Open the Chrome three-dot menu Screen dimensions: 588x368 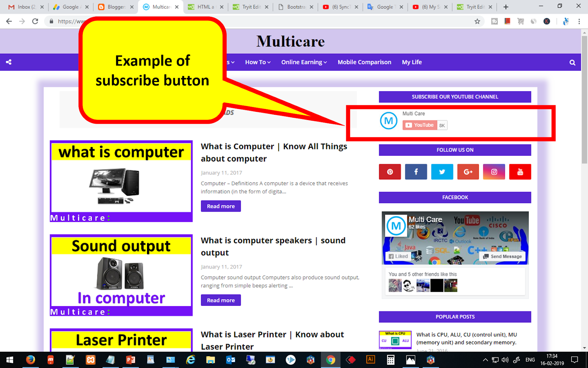[x=579, y=21]
